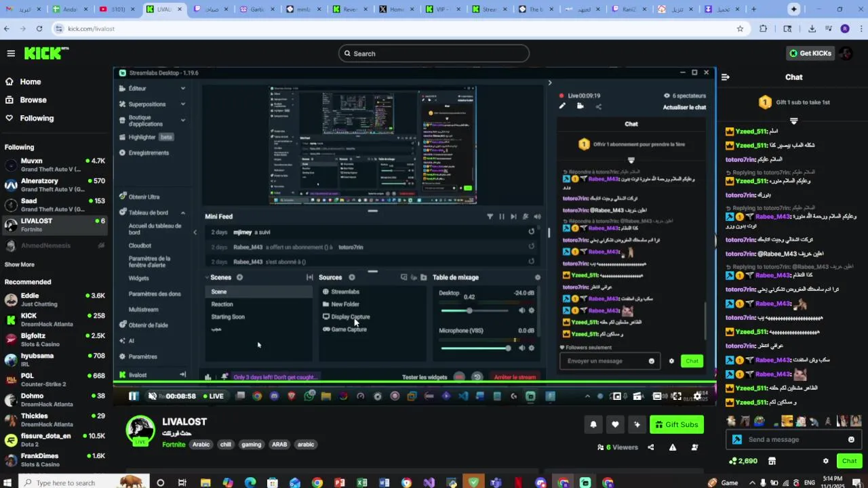
Task: Collapse Kick chat panel
Action: point(725,77)
